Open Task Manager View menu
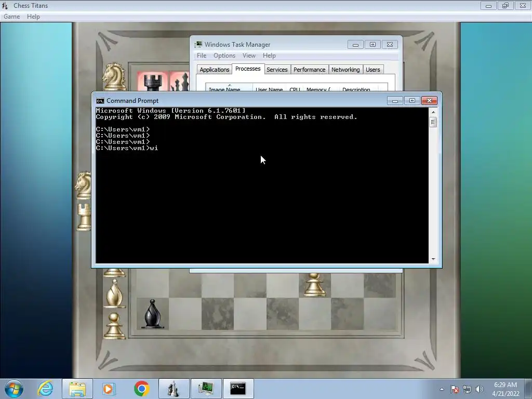This screenshot has height=399, width=532. coord(249,55)
